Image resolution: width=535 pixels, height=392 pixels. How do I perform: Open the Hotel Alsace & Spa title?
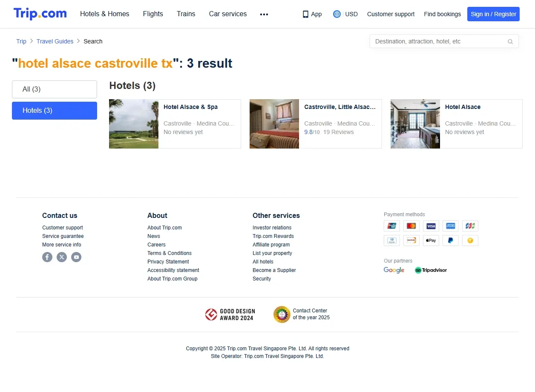tap(190, 107)
